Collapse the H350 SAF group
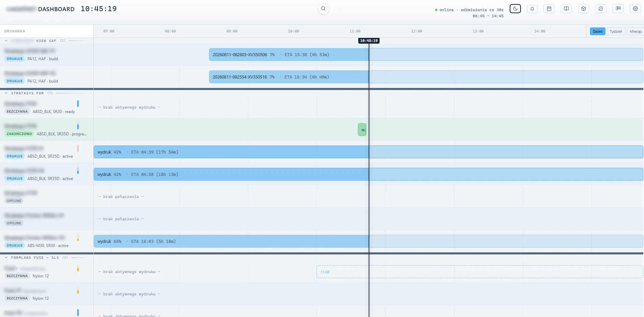Screen dimensions: 644x317 (x=6, y=41)
